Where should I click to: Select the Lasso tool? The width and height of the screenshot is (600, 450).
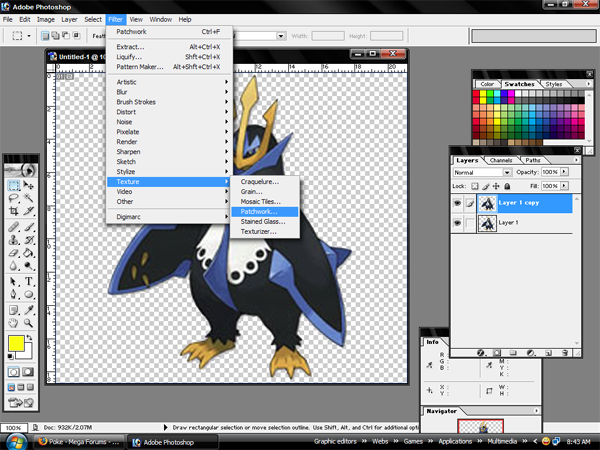(14, 198)
